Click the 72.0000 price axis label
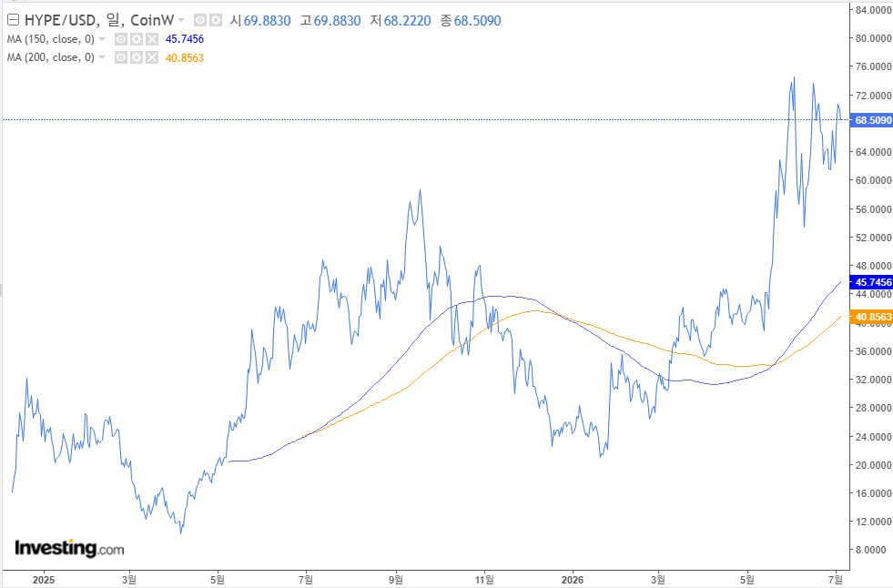The image size is (893, 588). (874, 95)
